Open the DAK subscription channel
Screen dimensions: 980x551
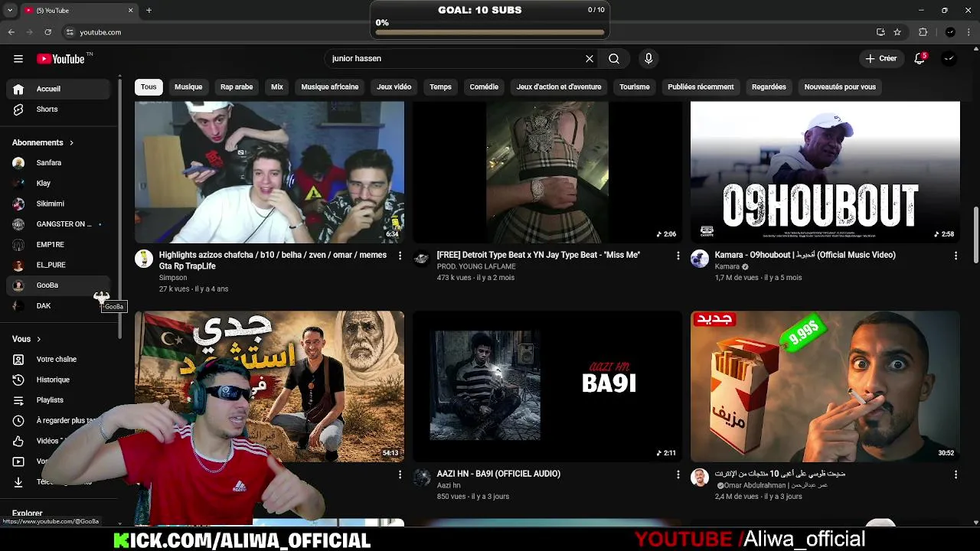point(58,306)
